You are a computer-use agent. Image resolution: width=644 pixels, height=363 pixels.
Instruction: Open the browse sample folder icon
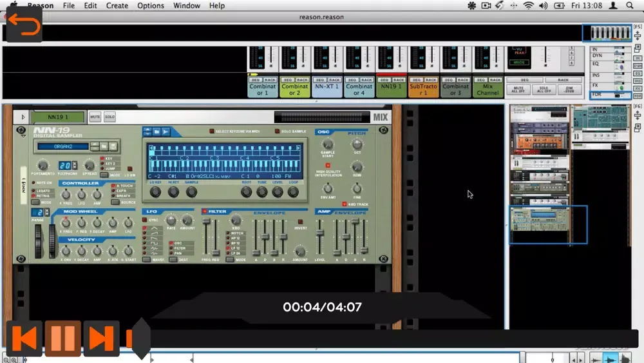(156, 132)
